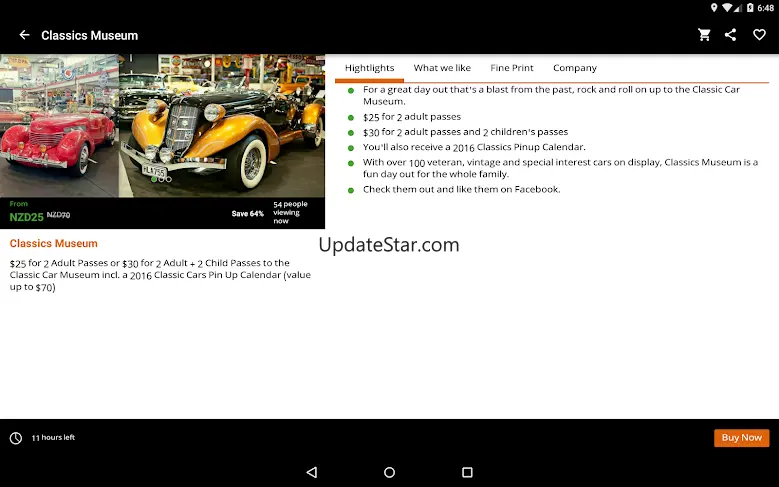Open the Classics Museum orange heading link
The height and width of the screenshot is (487, 779).
tap(54, 244)
